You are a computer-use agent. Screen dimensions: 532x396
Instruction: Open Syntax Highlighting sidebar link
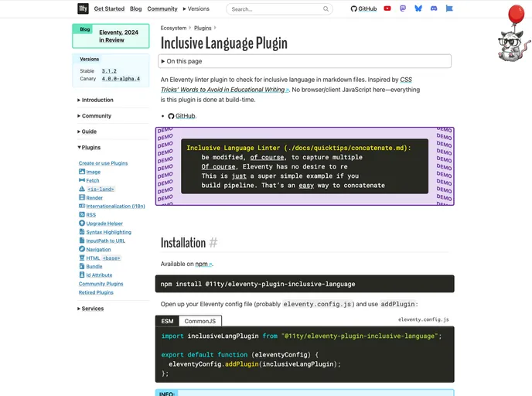click(x=108, y=232)
